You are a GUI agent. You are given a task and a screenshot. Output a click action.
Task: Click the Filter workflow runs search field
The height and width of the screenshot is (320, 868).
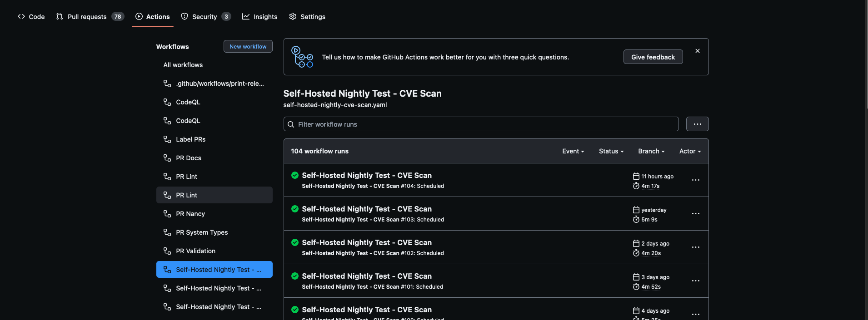click(x=481, y=124)
